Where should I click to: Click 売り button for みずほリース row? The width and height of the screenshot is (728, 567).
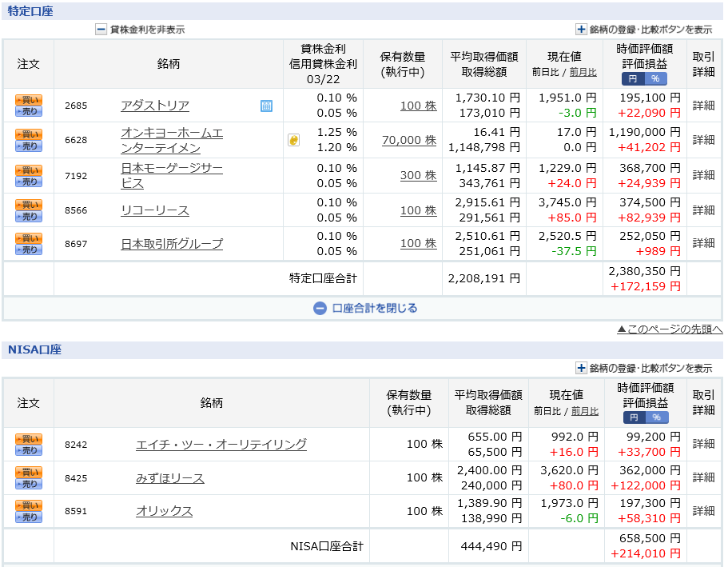click(x=29, y=484)
